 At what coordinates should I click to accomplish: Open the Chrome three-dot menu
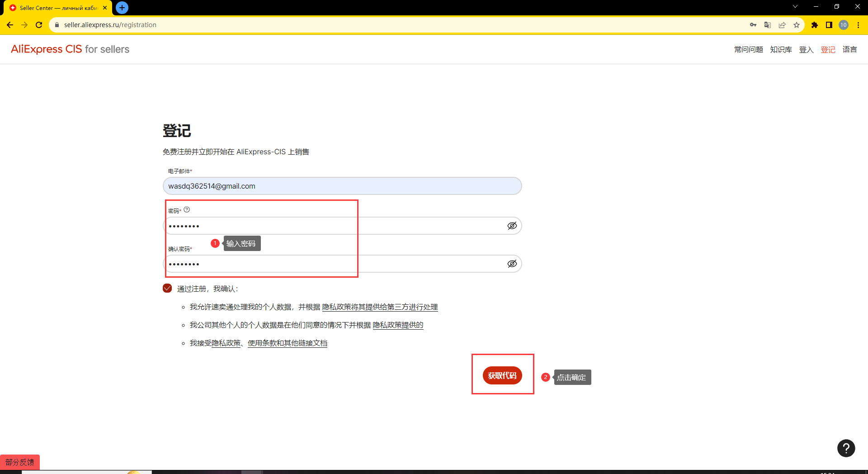pos(858,25)
